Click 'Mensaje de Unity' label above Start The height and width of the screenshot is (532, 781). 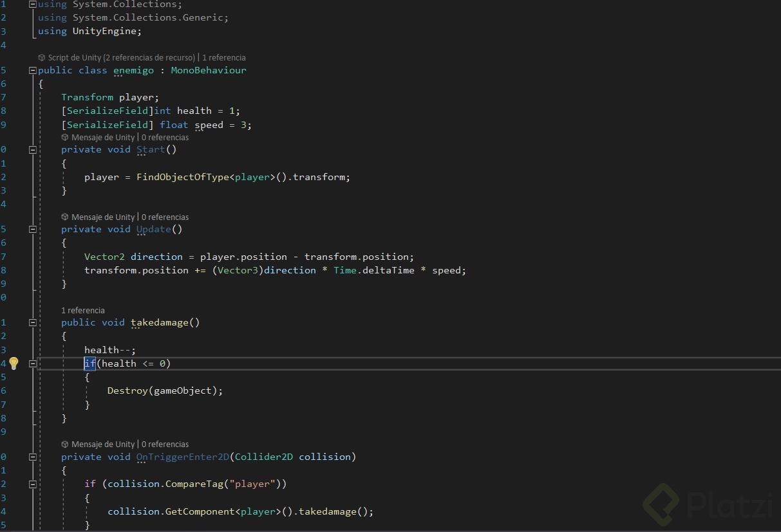pyautogui.click(x=103, y=137)
